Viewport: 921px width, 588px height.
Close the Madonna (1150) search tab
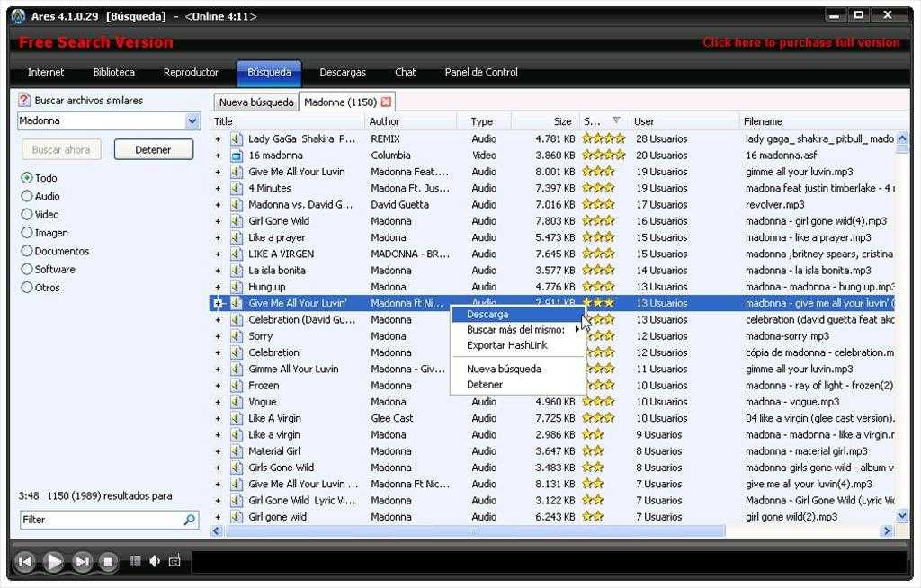387,102
